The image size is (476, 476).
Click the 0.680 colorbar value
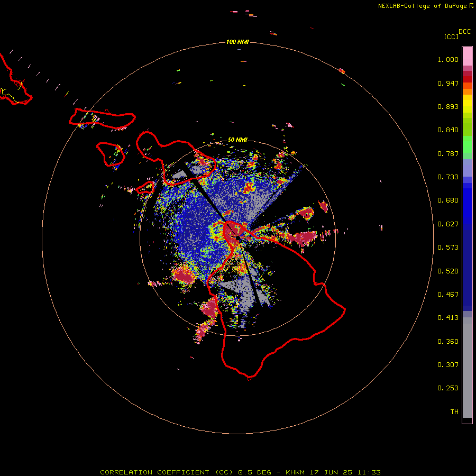pyautogui.click(x=448, y=200)
